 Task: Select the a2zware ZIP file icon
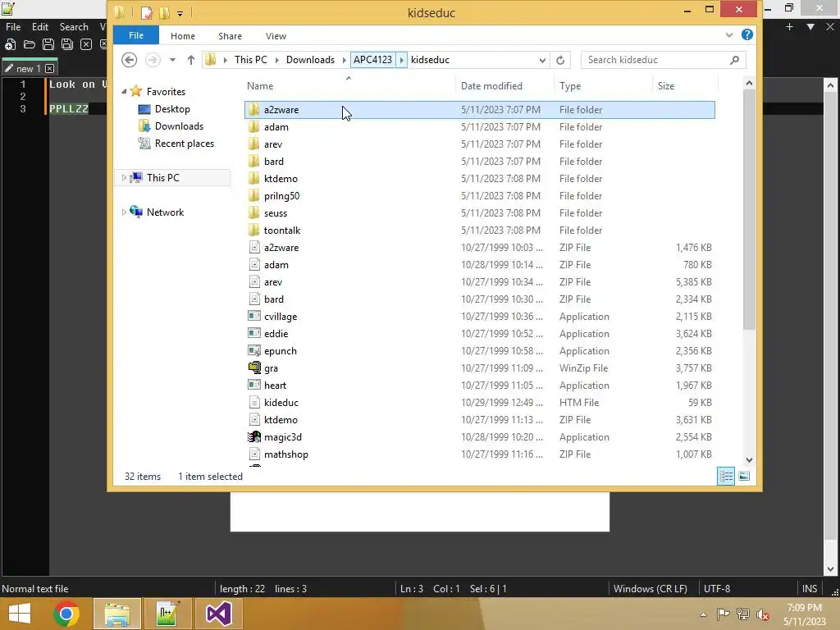pos(254,248)
